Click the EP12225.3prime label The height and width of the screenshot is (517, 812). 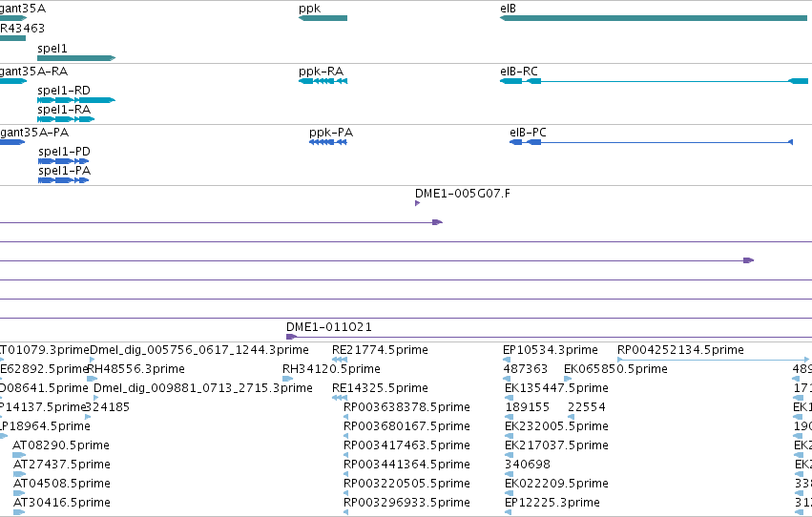pos(552,502)
